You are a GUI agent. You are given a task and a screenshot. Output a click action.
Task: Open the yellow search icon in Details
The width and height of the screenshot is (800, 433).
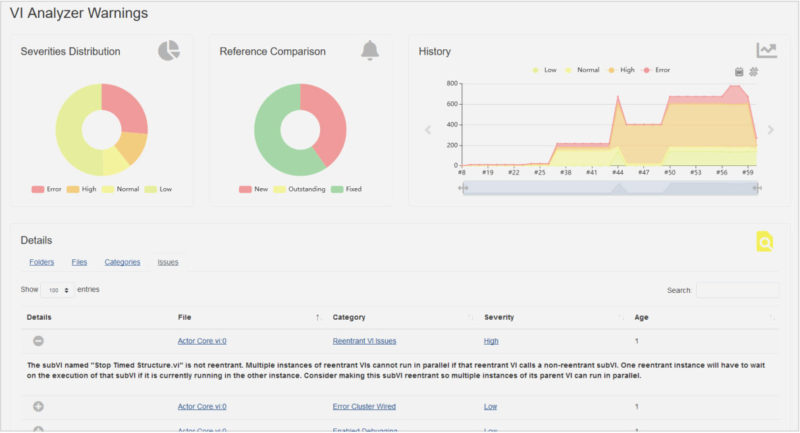(x=765, y=241)
